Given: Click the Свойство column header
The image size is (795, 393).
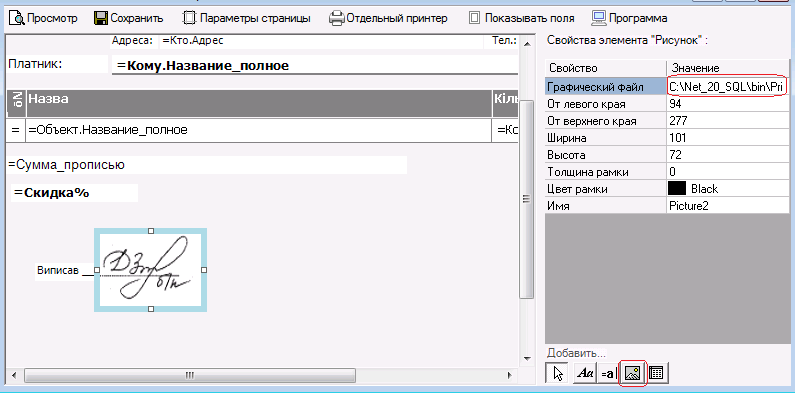Looking at the screenshot, I should pos(606,68).
